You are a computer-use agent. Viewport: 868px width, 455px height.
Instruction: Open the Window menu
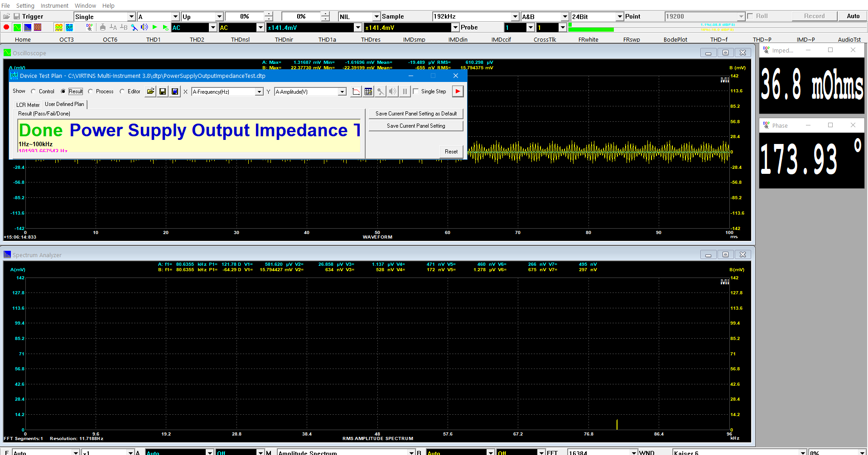(85, 5)
